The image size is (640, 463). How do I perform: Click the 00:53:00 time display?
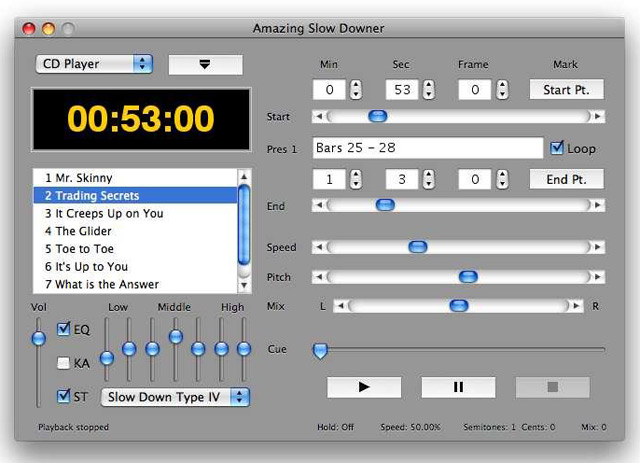pos(141,119)
